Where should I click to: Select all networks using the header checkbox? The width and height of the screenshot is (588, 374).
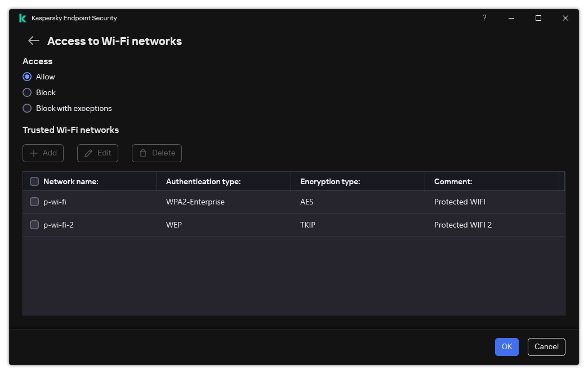click(x=34, y=181)
